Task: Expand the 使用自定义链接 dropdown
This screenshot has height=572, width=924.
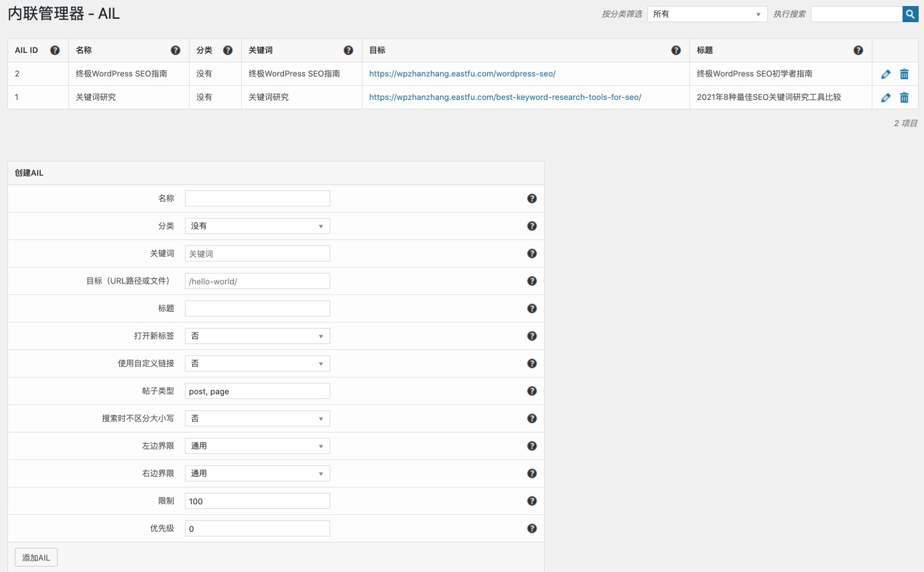Action: coord(257,363)
